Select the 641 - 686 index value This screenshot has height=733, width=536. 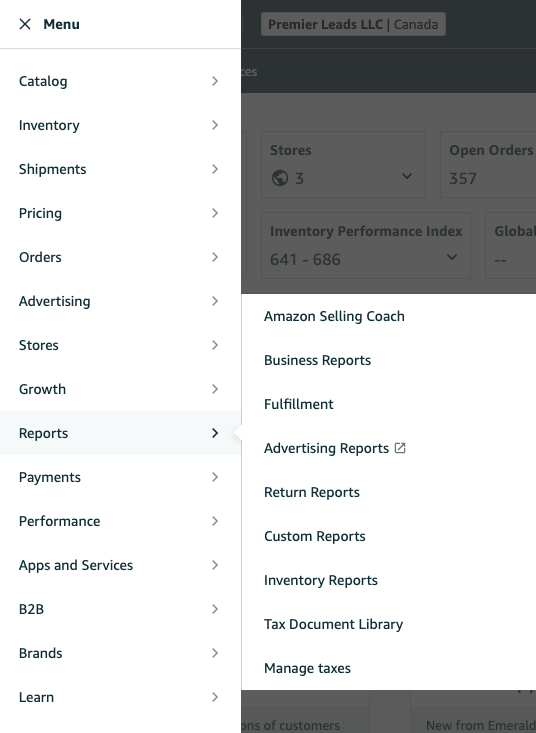[x=305, y=259]
